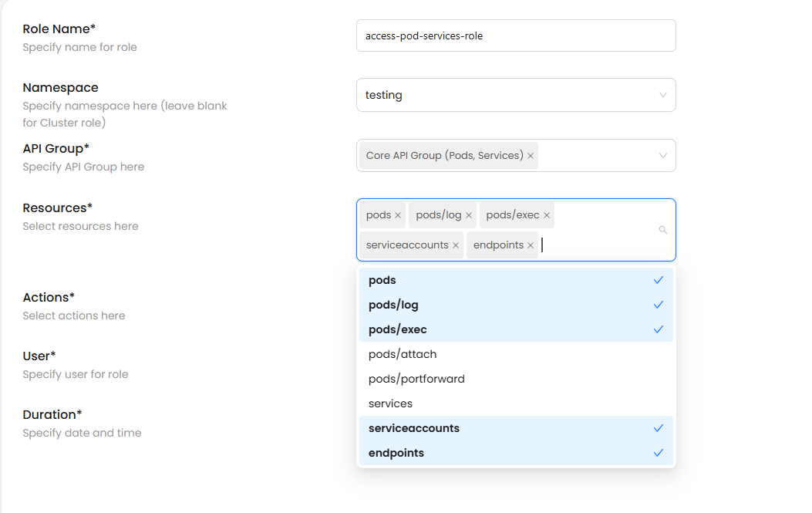This screenshot has height=513, width=812.
Task: Click the User* label
Action: tap(39, 356)
